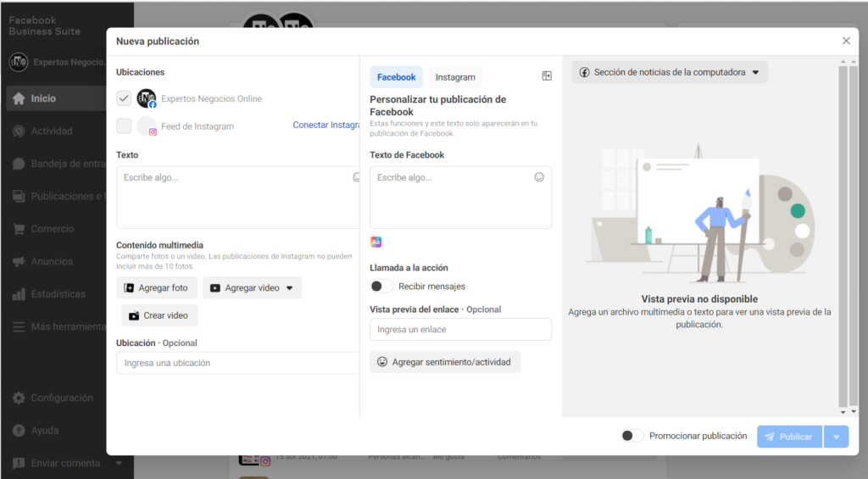Click into the Texto de Facebook field
Viewport: 868px width, 479px height.
(460, 198)
